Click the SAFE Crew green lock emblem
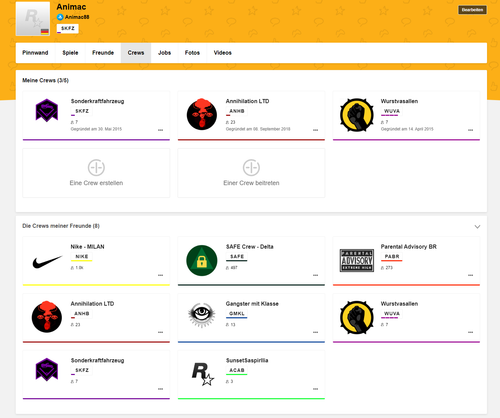Image resolution: width=500 pixels, height=418 pixels. click(202, 260)
